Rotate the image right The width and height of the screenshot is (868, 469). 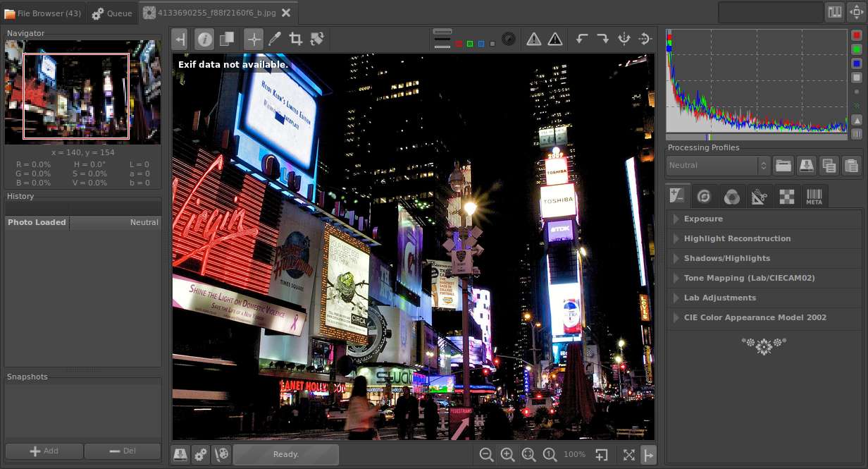tap(603, 39)
